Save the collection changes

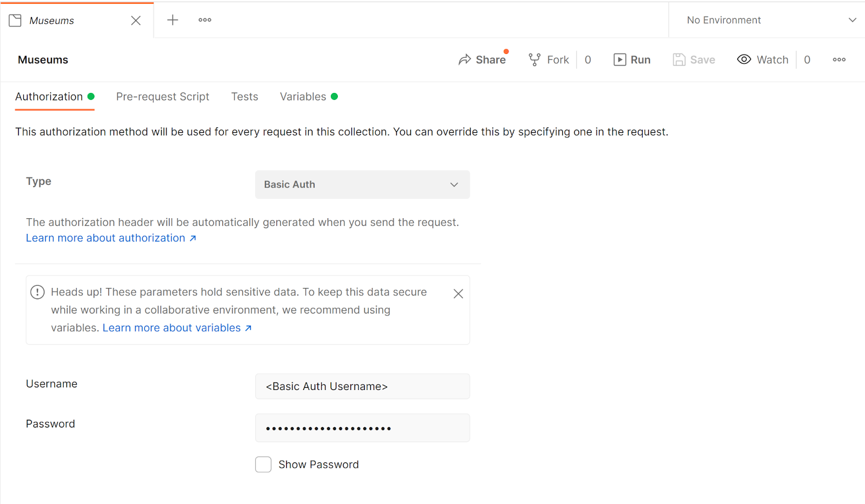(x=694, y=59)
